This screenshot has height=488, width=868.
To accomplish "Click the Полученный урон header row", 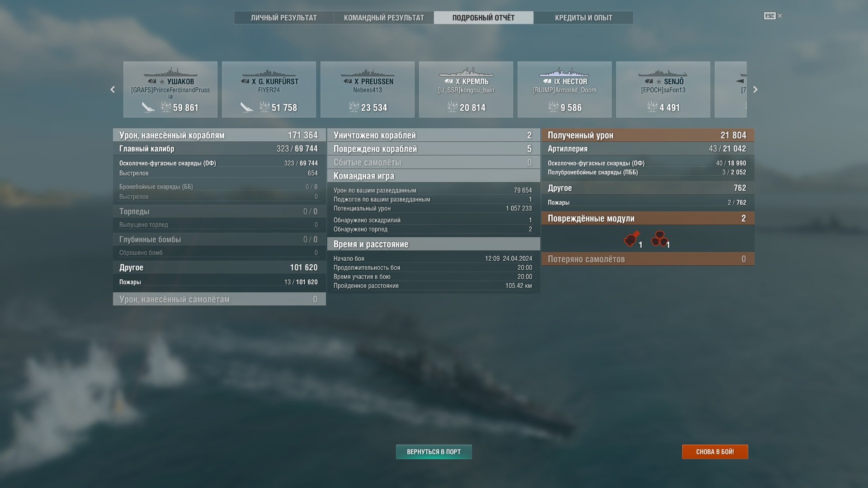I will point(648,135).
